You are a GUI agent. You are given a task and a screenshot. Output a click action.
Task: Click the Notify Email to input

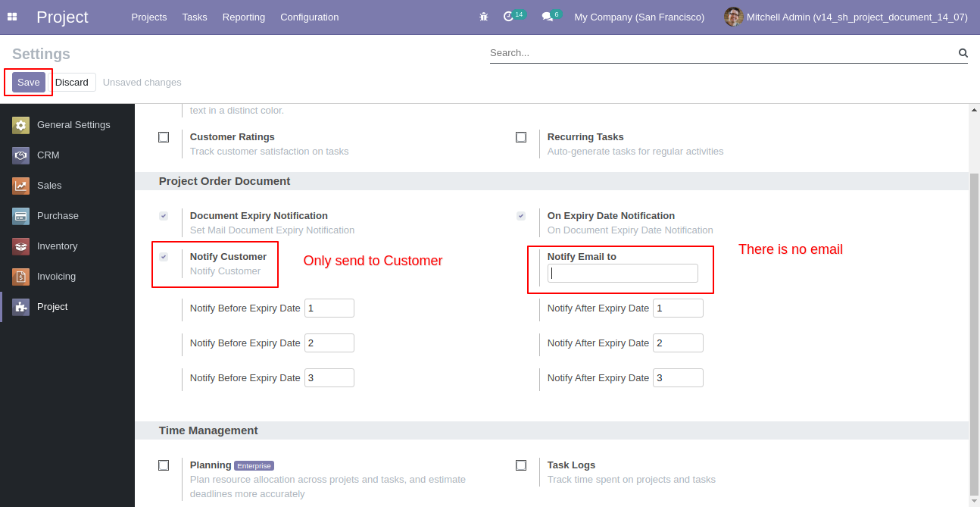[x=623, y=274]
